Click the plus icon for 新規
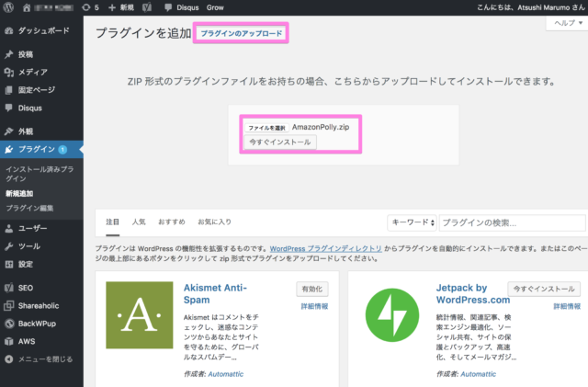 [x=112, y=7]
